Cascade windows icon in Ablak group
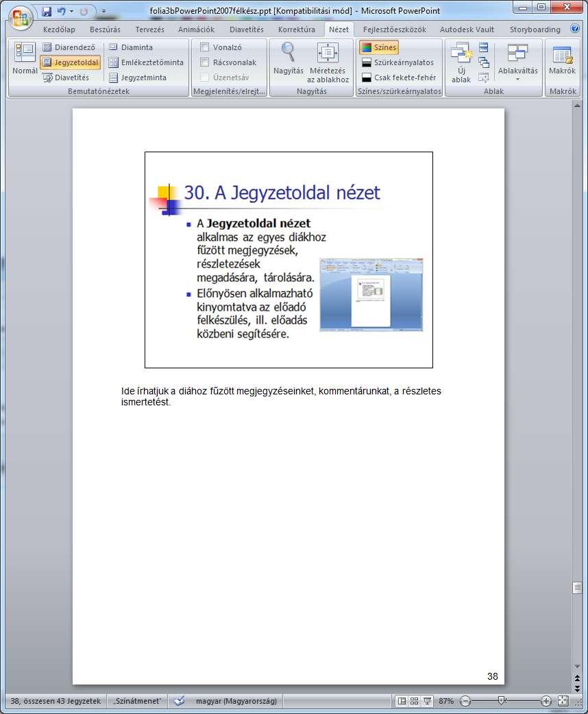Image resolution: width=588 pixels, height=714 pixels. pyautogui.click(x=484, y=62)
